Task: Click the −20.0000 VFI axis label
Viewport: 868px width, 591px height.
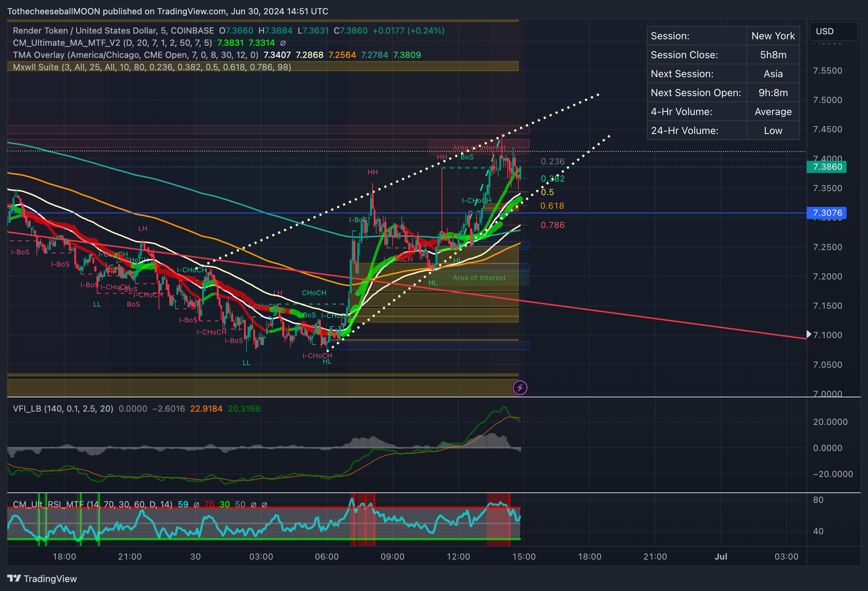Action: pyautogui.click(x=833, y=474)
